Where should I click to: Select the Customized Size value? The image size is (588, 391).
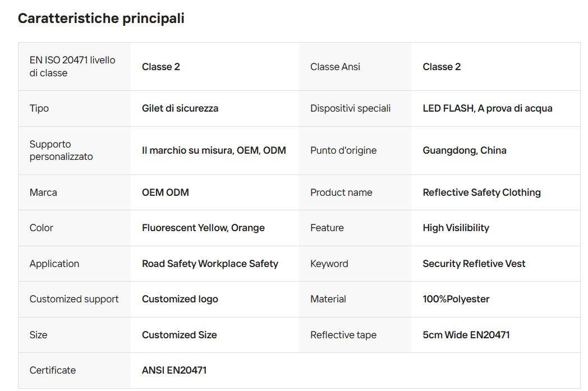(179, 335)
